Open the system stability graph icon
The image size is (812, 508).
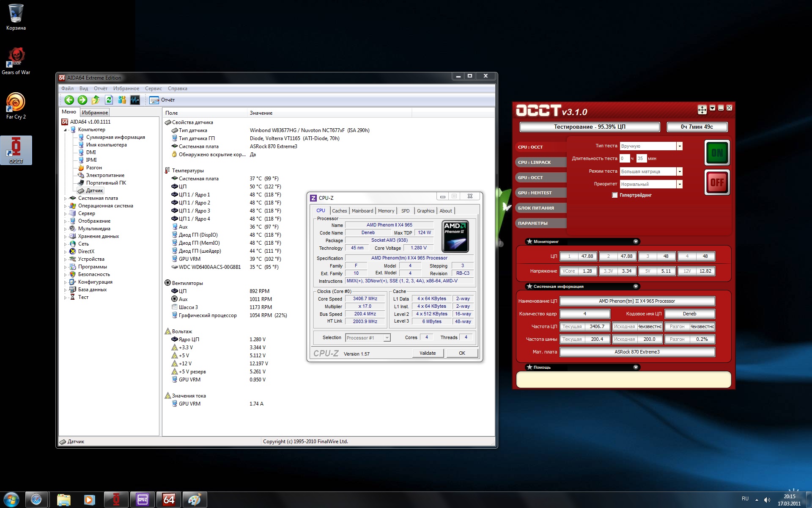[x=135, y=100]
